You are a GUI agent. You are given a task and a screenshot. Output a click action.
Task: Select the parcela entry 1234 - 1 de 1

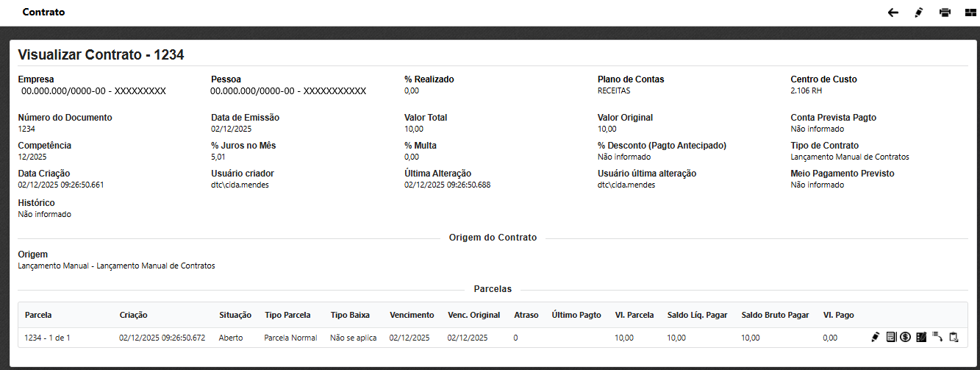coord(48,338)
